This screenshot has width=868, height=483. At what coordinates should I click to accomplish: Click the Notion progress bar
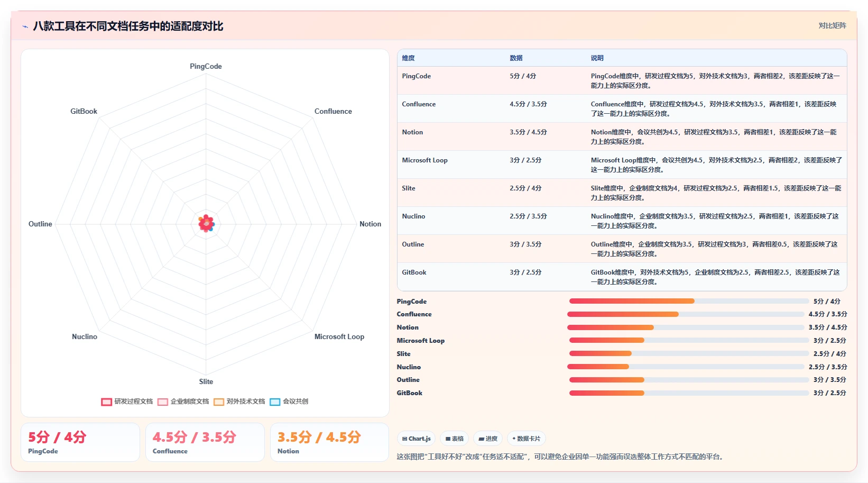coord(686,327)
